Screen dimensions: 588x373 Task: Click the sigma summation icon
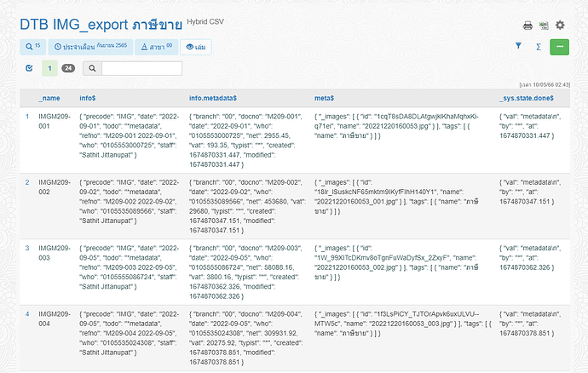(x=538, y=47)
